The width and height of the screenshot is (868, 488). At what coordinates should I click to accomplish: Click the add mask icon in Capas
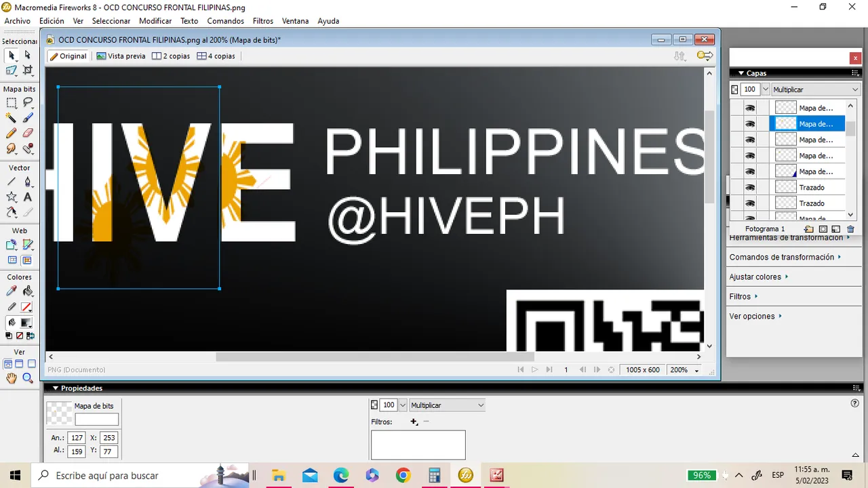823,229
